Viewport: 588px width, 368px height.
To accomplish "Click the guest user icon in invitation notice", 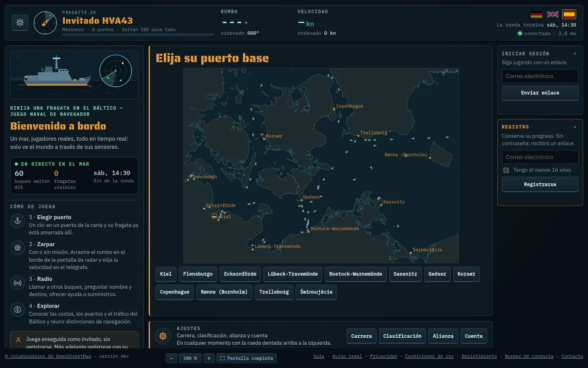I will (18, 340).
